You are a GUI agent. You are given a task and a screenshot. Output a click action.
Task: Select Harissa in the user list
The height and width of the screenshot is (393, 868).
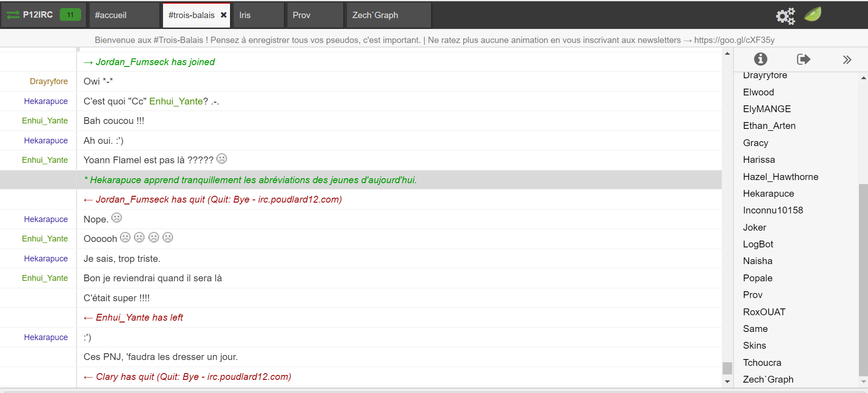point(759,160)
